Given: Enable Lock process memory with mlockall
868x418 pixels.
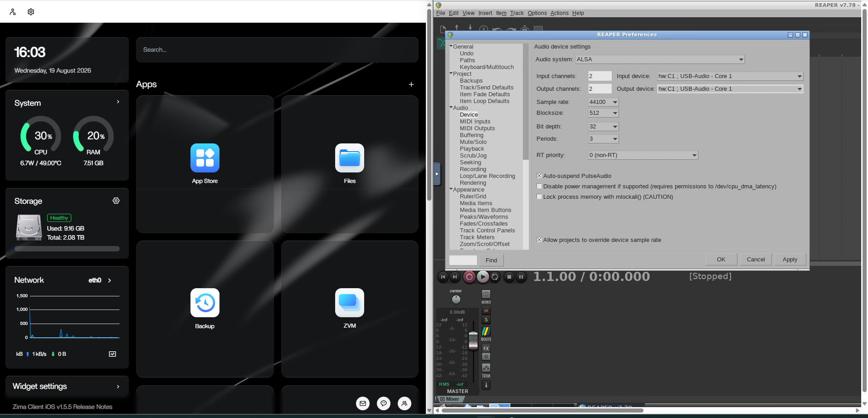Looking at the screenshot, I should coord(539,197).
